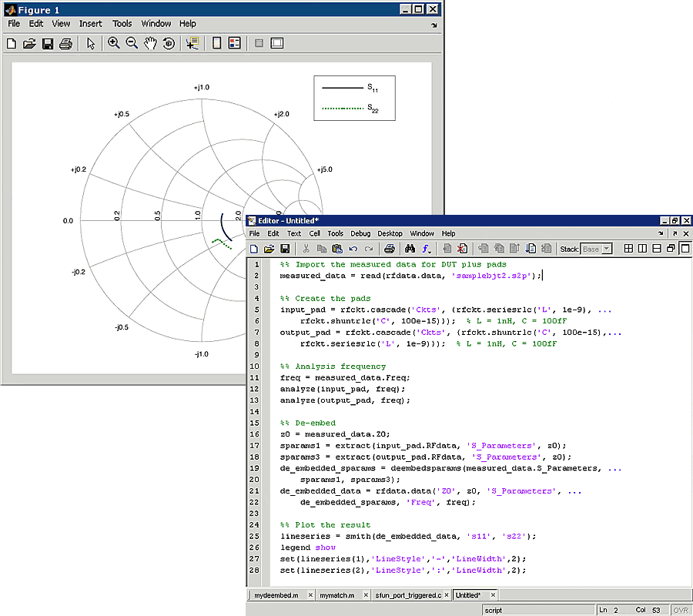Split editor left/right tile icon

click(x=643, y=249)
